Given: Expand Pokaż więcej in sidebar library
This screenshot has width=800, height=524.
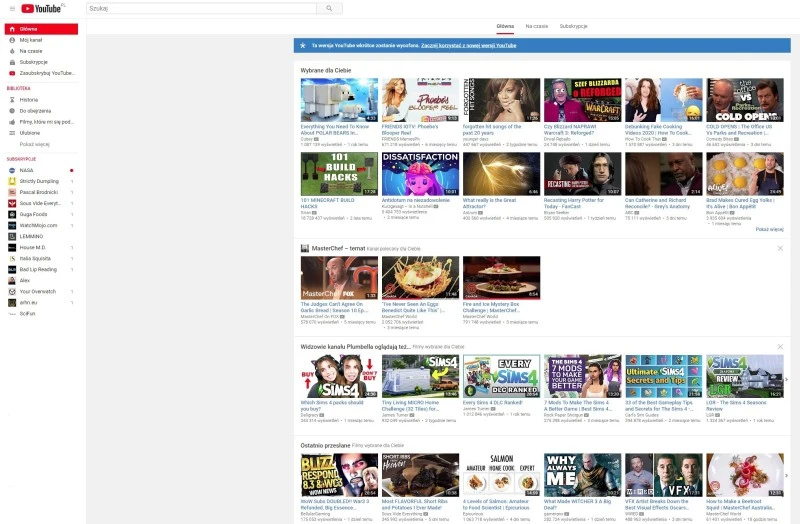Looking at the screenshot, I should click(34, 144).
